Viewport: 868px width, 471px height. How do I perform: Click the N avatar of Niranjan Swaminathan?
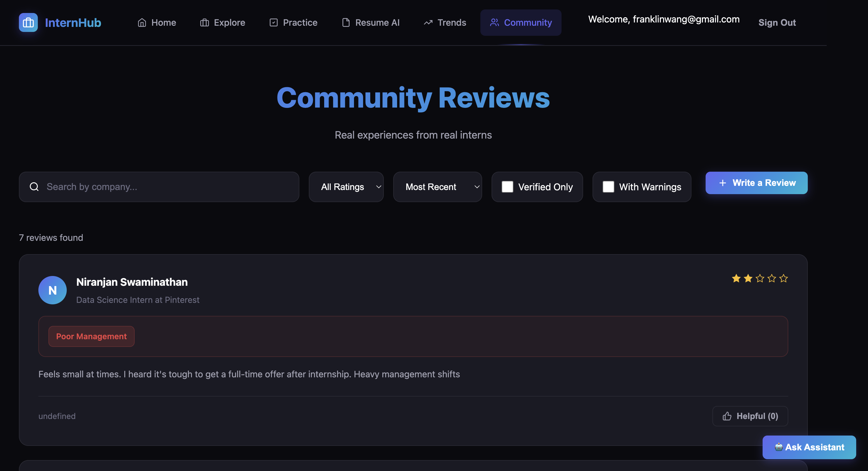pos(52,290)
